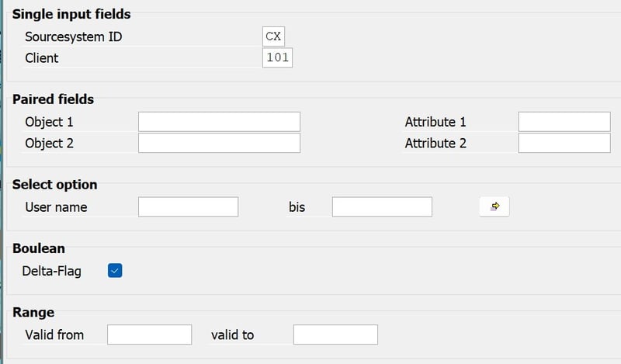Click into the Object 1 text box
The image size is (621, 364).
tap(219, 122)
